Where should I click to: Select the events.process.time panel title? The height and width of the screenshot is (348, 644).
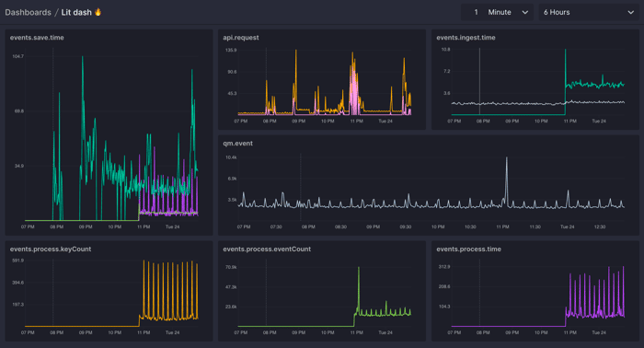click(468, 249)
